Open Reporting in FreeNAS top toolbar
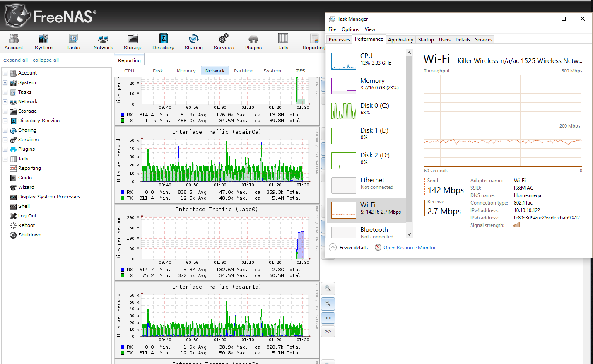This screenshot has height=364, width=593. tap(314, 42)
